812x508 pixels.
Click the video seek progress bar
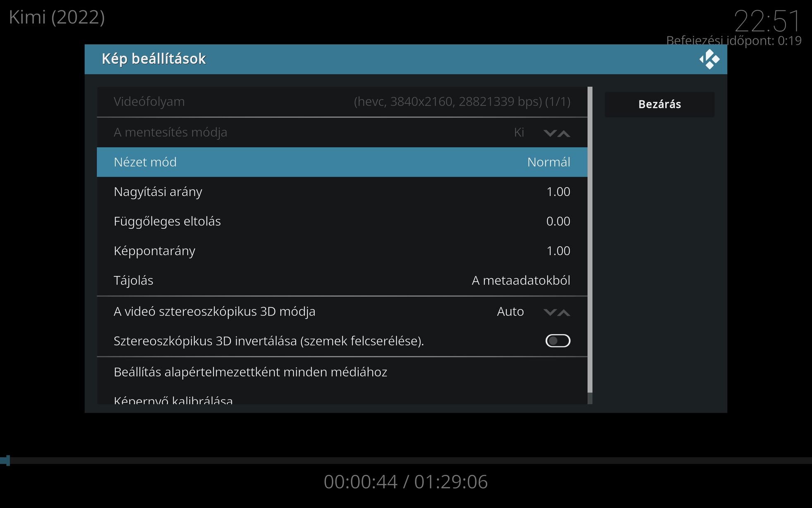pos(405,460)
